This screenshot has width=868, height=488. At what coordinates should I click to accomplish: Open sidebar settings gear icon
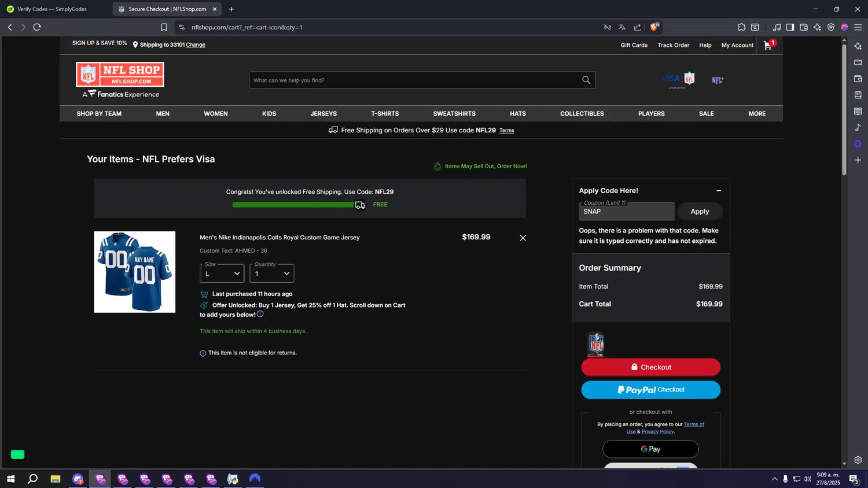[858, 460]
